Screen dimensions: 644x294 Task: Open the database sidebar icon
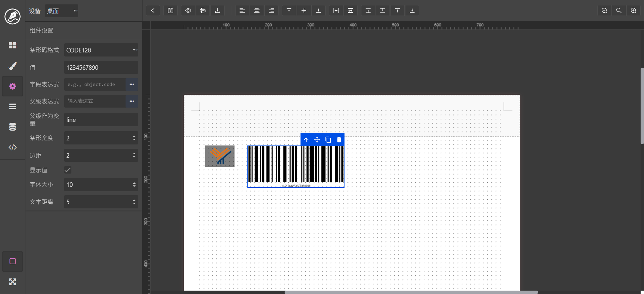click(x=13, y=127)
